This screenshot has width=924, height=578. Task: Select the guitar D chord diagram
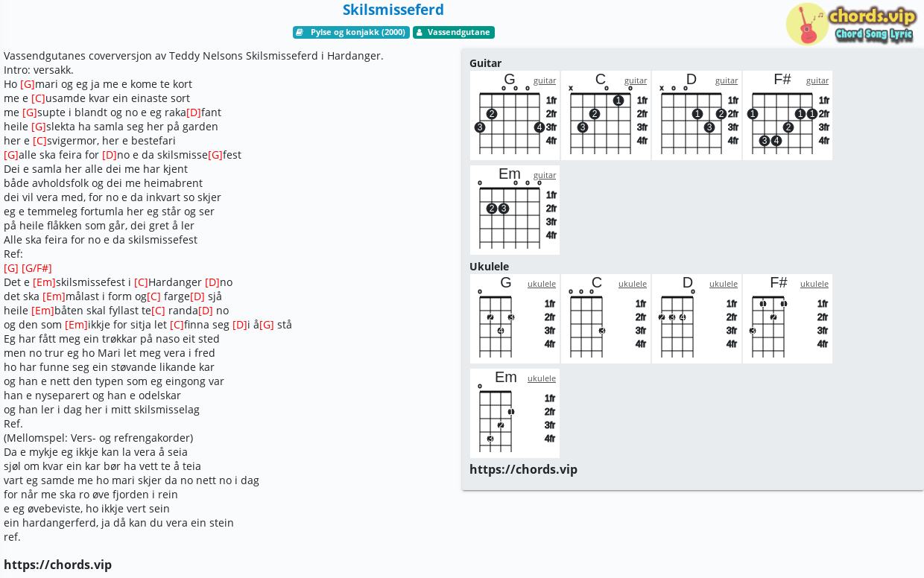[697, 115]
